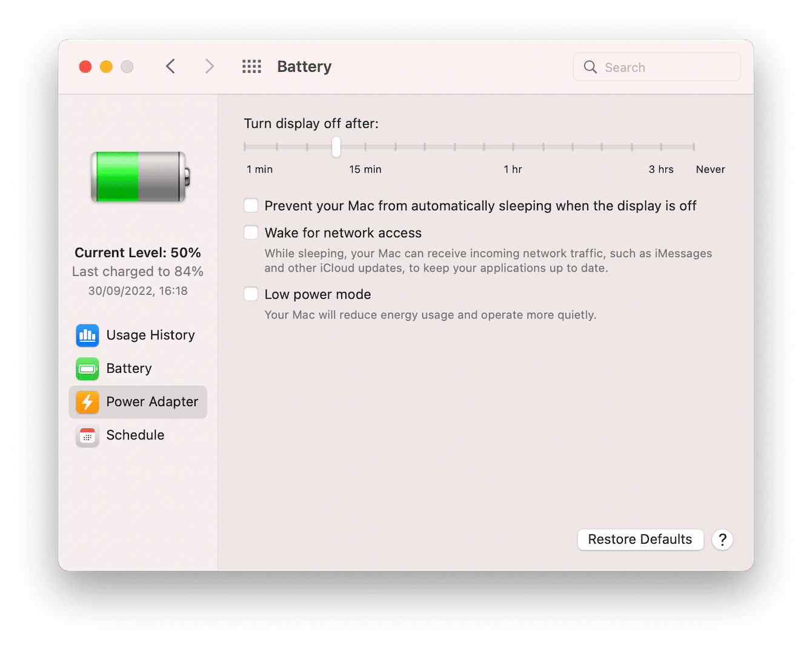Click the battery level illustration
The width and height of the screenshot is (812, 648).
138,177
